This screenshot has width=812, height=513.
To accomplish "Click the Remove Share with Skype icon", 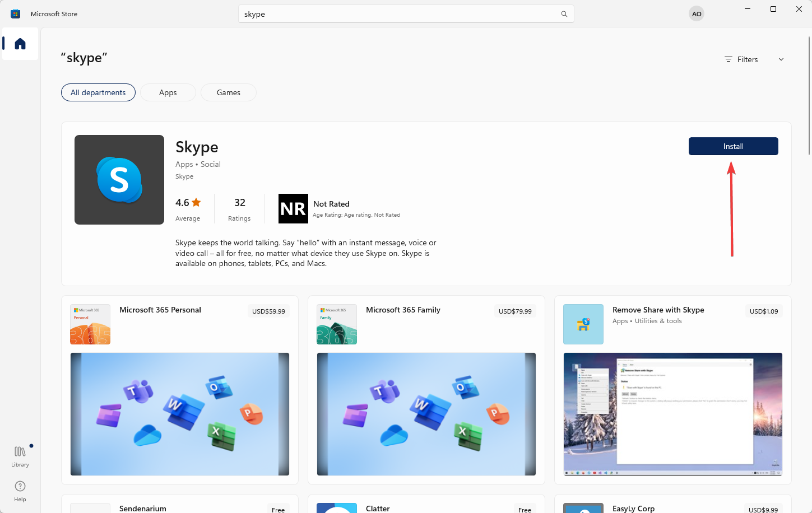I will click(583, 324).
